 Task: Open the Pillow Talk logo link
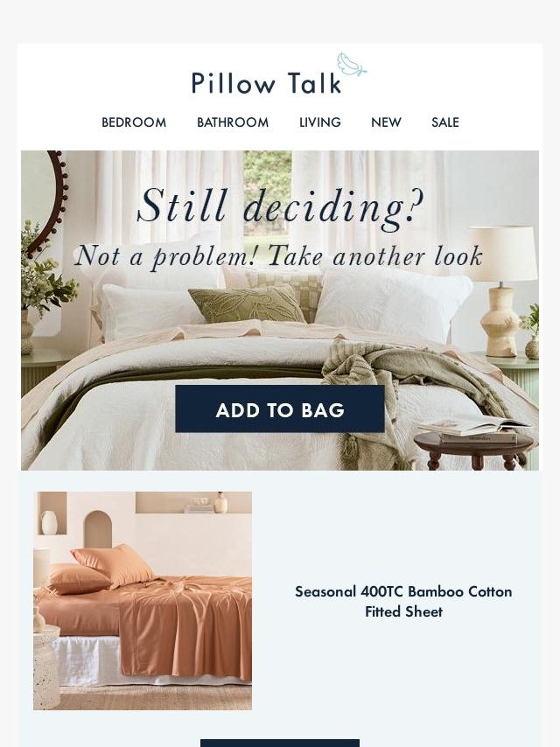point(279,73)
